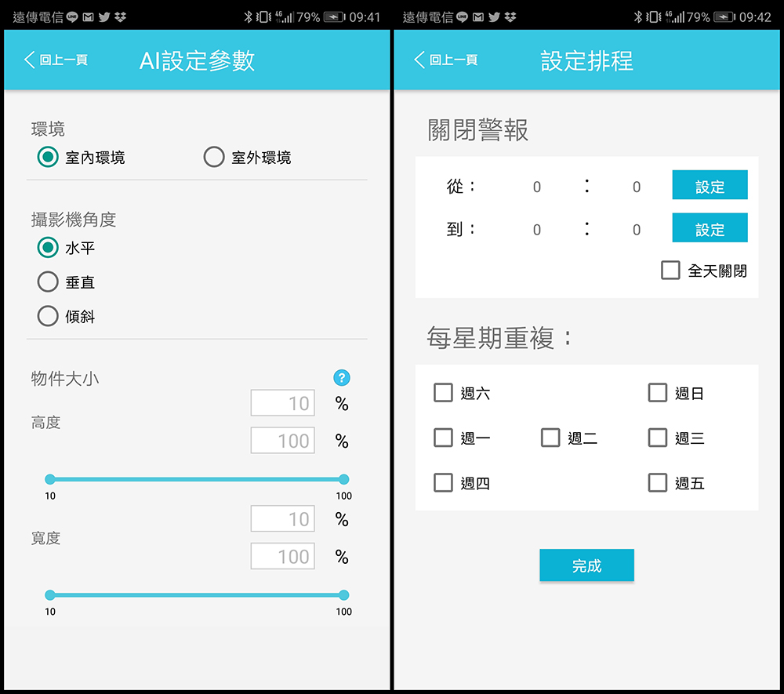Click the AI設定參數 title
The height and width of the screenshot is (694, 784).
[197, 61]
